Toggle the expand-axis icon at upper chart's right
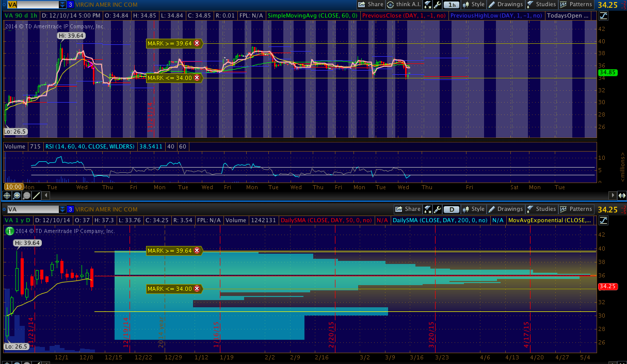 tap(622, 195)
